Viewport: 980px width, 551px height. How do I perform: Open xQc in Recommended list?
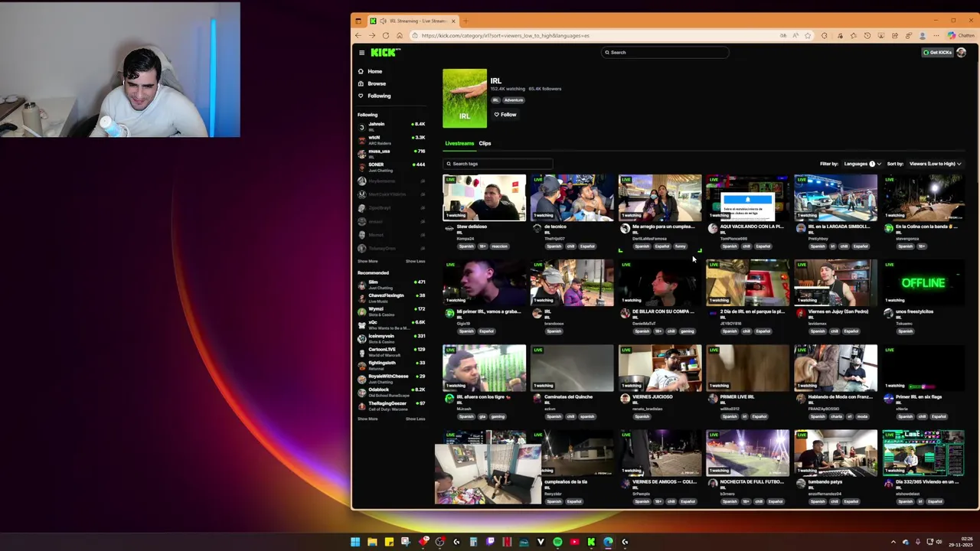coord(391,324)
